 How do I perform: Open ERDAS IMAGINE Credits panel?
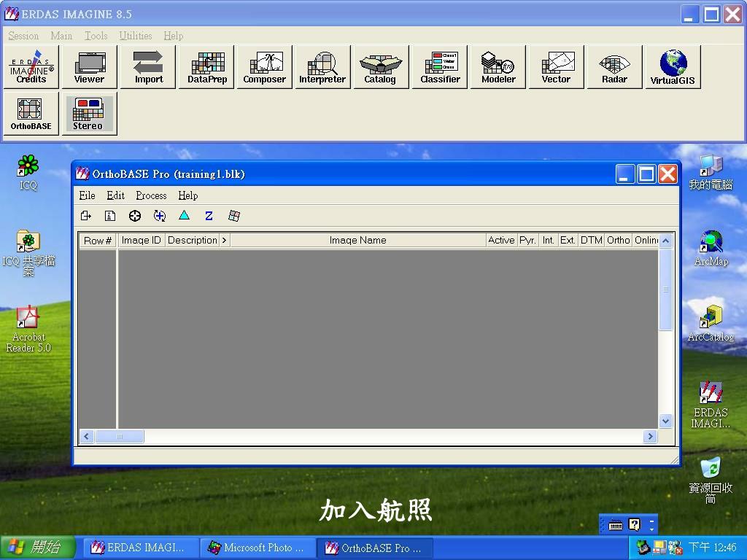coord(31,67)
